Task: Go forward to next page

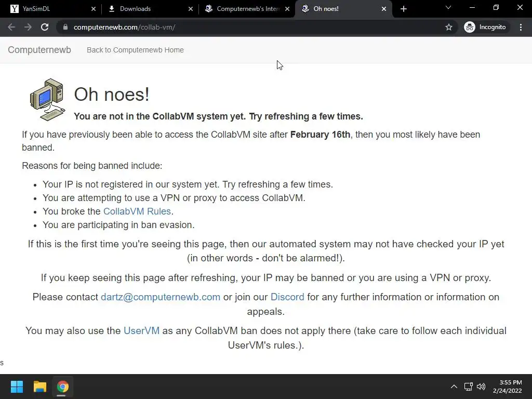Action: tap(28, 27)
